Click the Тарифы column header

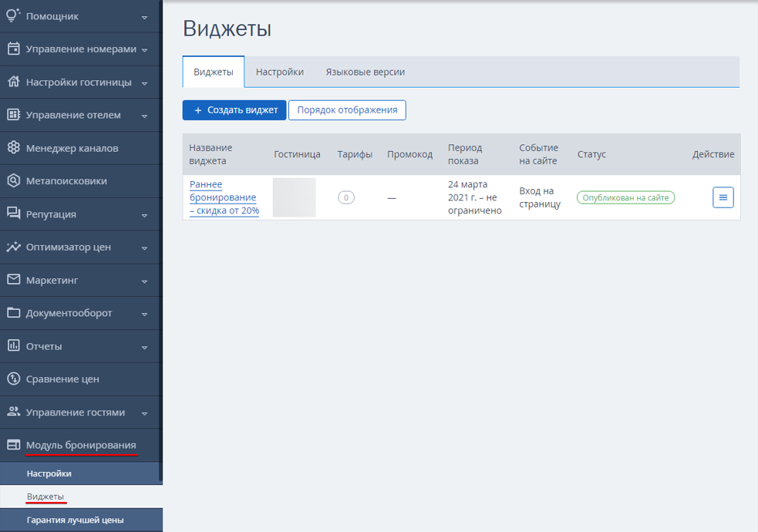(x=355, y=154)
